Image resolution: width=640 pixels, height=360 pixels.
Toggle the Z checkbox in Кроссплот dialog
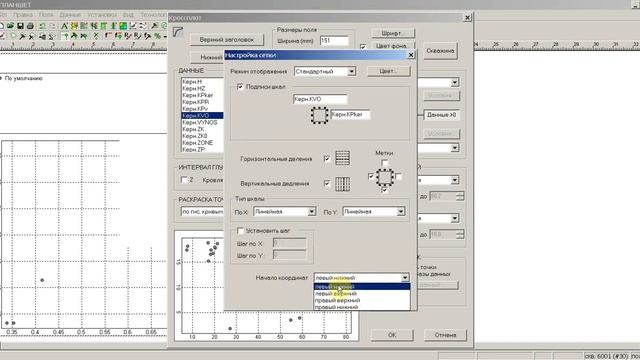(x=184, y=180)
